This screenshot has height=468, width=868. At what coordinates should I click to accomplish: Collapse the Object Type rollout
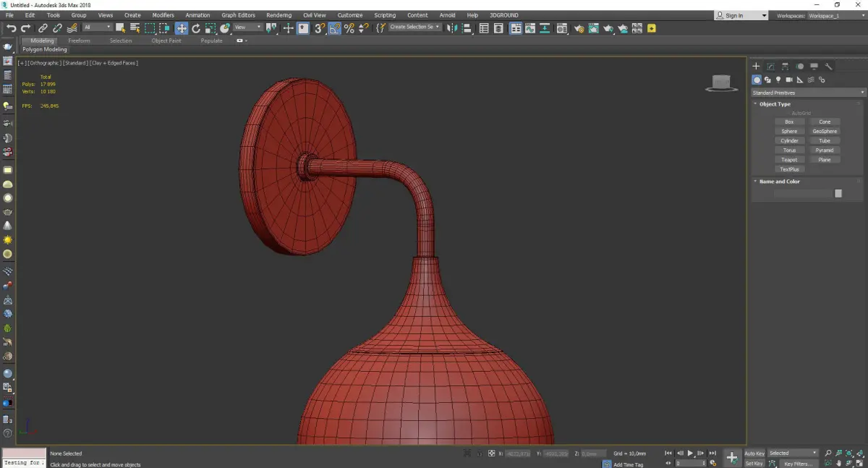coord(774,104)
